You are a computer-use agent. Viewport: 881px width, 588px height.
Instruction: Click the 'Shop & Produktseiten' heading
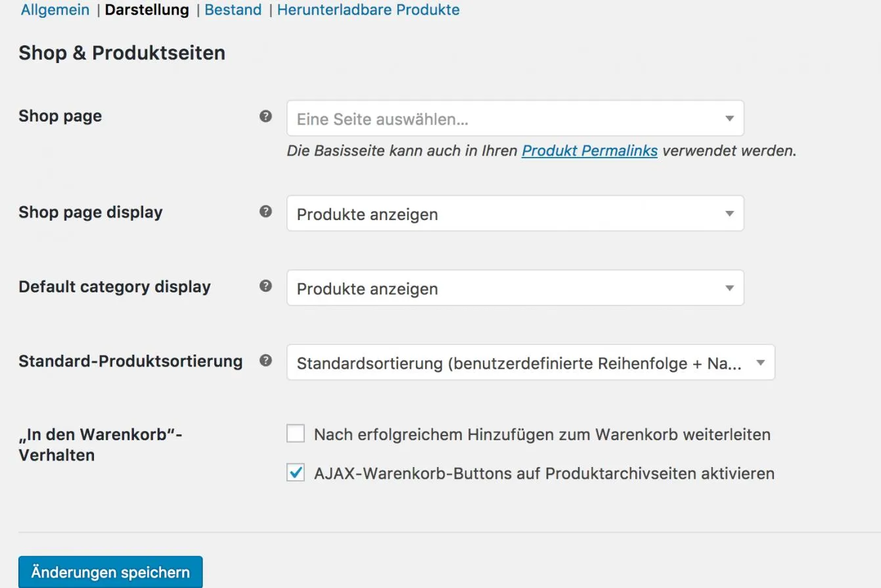(122, 53)
